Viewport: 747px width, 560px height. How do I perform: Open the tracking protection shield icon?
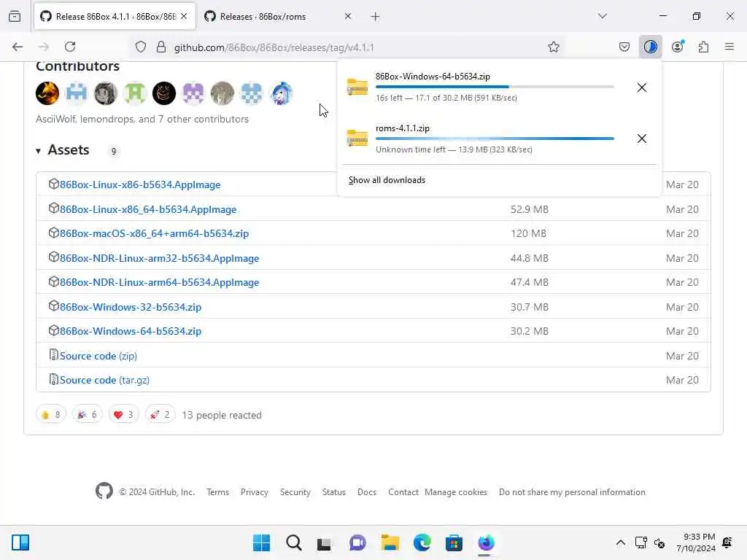pyautogui.click(x=141, y=47)
